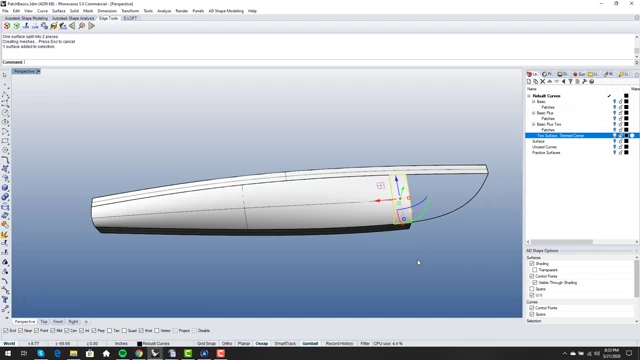Screen dimensions: 640x360
Task: Toggle Record History in the status bar
Action: click(340, 344)
